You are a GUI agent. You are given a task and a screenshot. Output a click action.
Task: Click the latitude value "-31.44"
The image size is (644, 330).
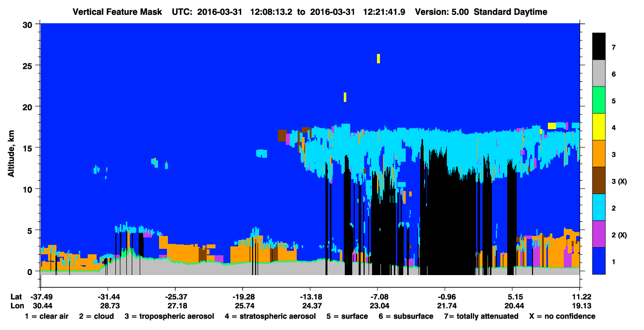(x=107, y=297)
